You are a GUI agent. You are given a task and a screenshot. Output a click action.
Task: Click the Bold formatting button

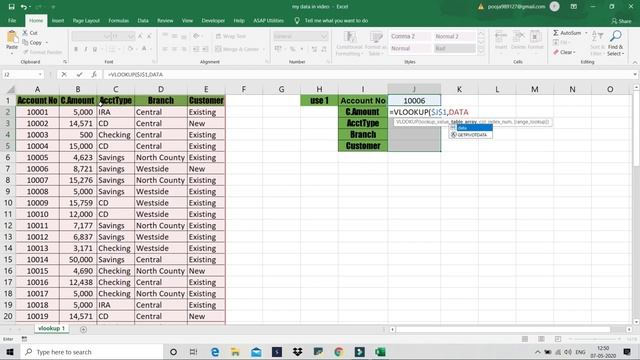(76, 49)
